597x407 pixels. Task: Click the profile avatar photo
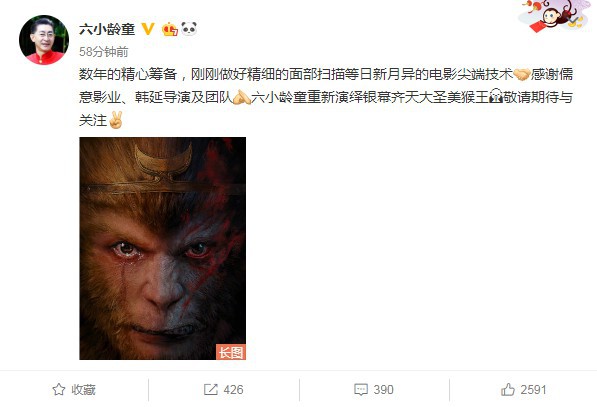(x=44, y=40)
